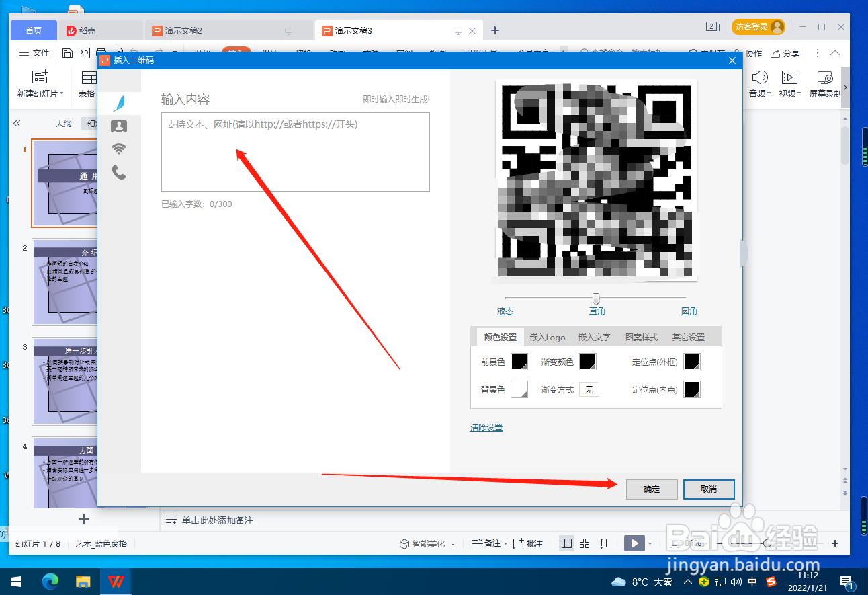
Task: Choose the 直角 square corner style
Action: [597, 311]
